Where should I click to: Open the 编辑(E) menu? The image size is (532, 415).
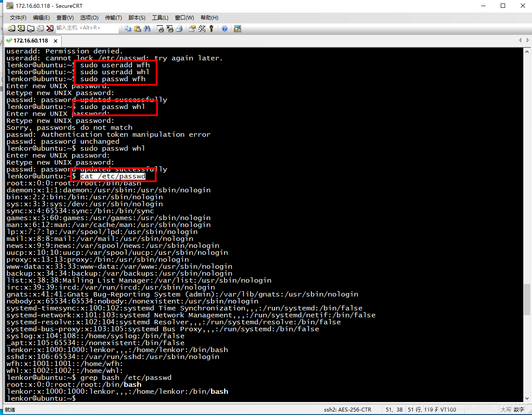pyautogui.click(x=41, y=18)
